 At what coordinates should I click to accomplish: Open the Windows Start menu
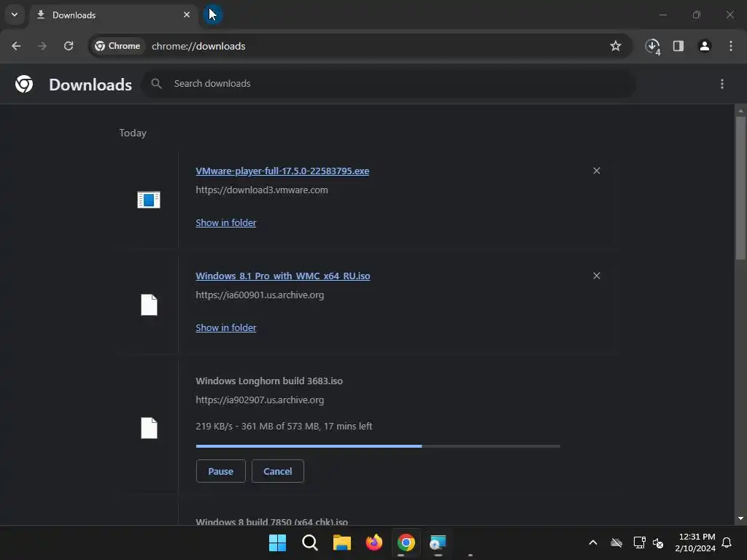278,542
